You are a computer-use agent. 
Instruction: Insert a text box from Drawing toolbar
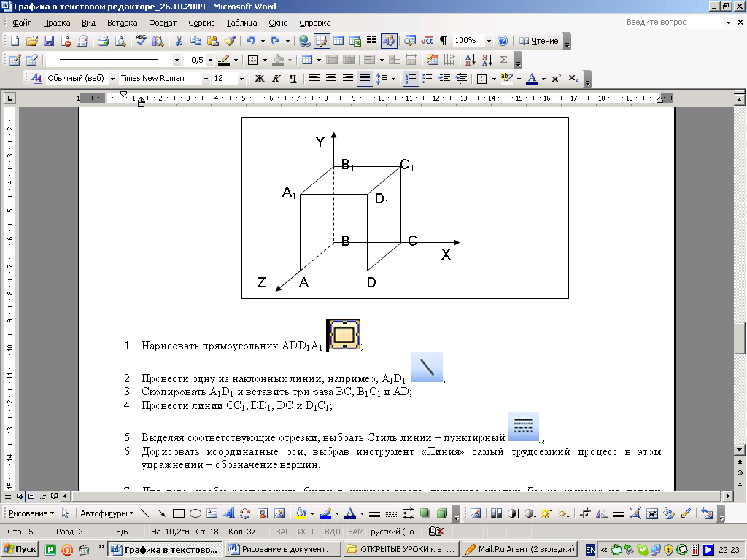212,513
